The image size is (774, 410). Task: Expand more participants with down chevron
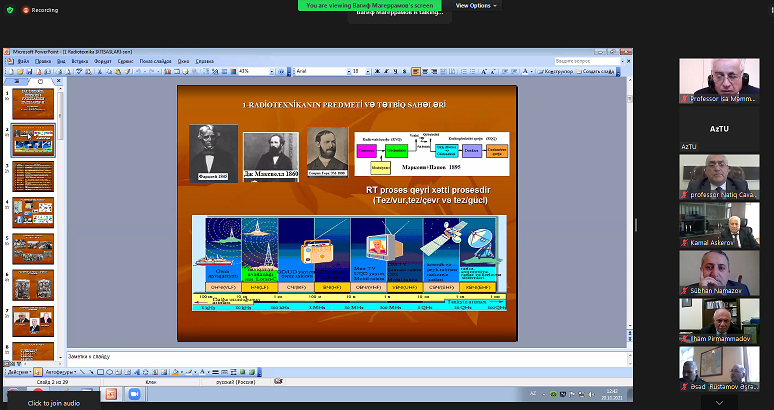point(719,403)
